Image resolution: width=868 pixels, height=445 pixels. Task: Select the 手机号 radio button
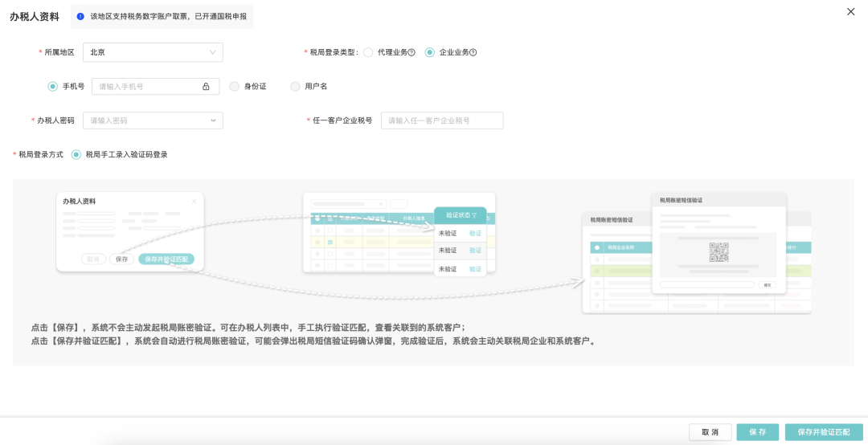click(53, 87)
